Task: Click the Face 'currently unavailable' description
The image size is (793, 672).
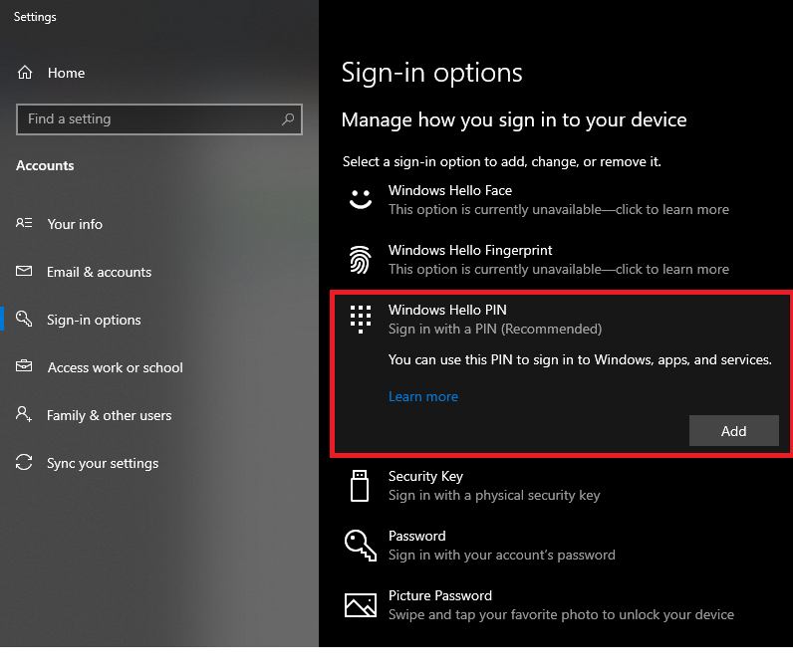Action: (559, 209)
